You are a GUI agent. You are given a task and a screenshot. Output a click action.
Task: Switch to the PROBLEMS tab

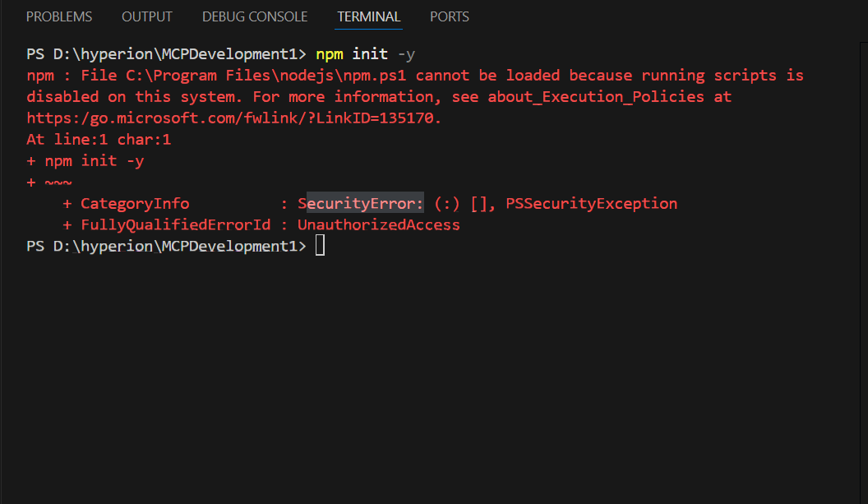tap(59, 16)
